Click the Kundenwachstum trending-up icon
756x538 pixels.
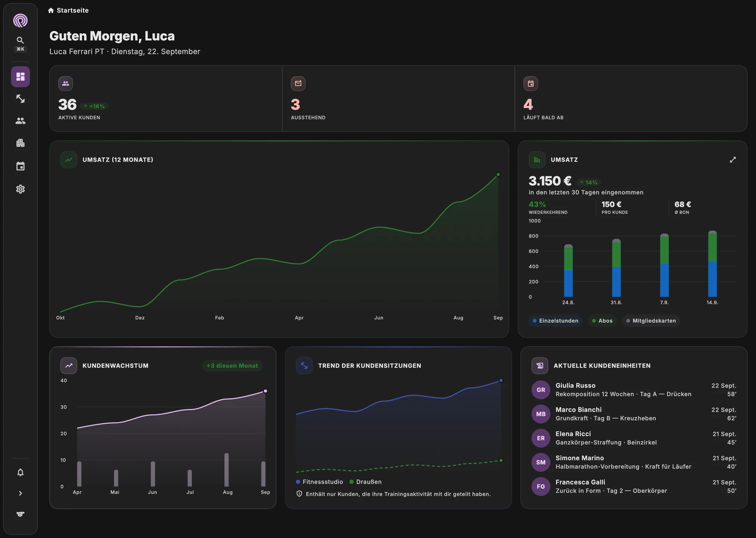tap(69, 365)
